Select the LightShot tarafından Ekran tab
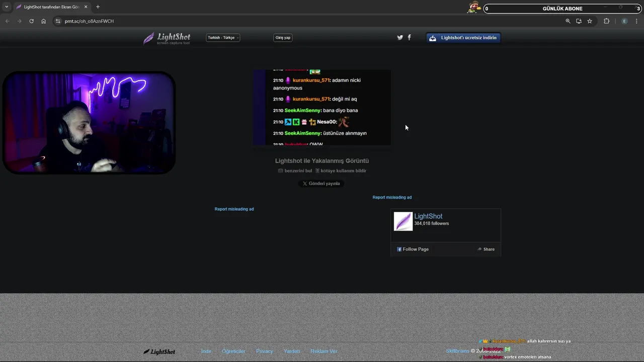644x362 pixels. pos(51,7)
